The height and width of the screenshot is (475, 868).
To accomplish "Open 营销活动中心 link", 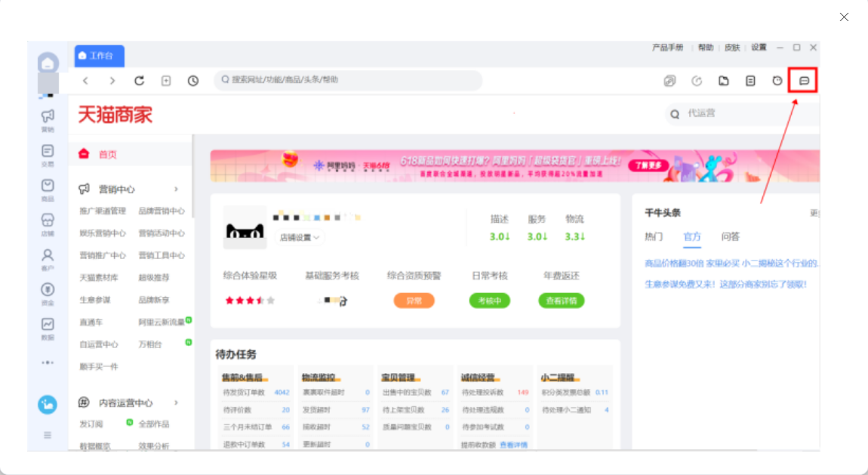I will click(x=162, y=233).
